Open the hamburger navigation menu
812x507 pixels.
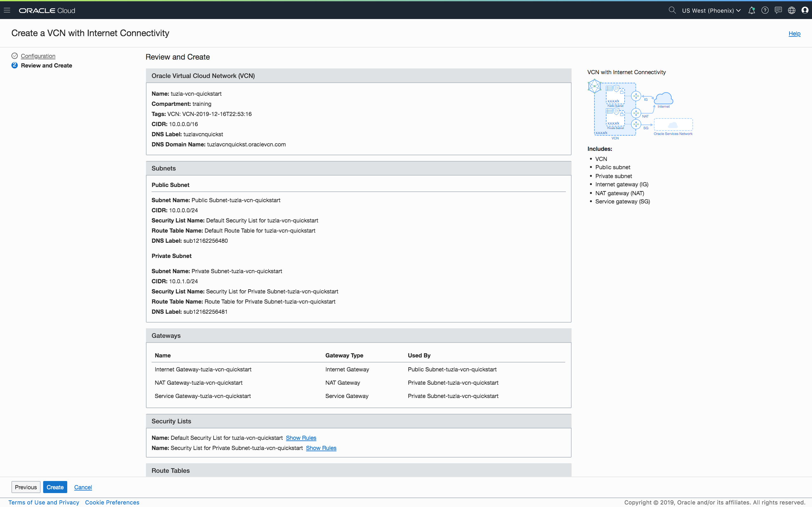(7, 10)
